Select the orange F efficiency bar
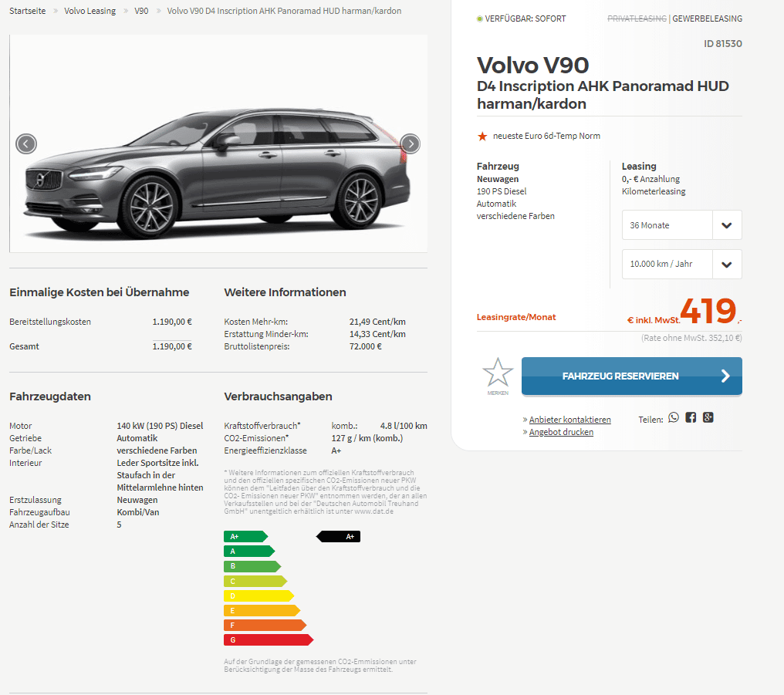 tap(265, 625)
